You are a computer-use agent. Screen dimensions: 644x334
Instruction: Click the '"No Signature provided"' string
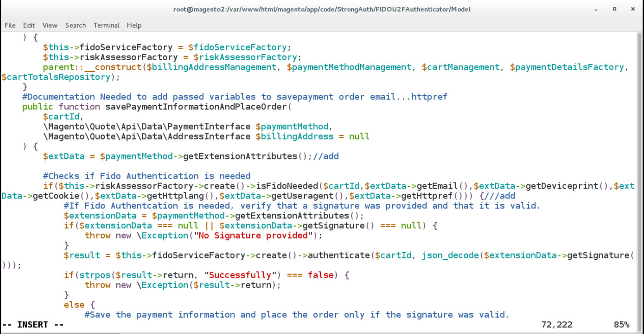[x=254, y=235]
